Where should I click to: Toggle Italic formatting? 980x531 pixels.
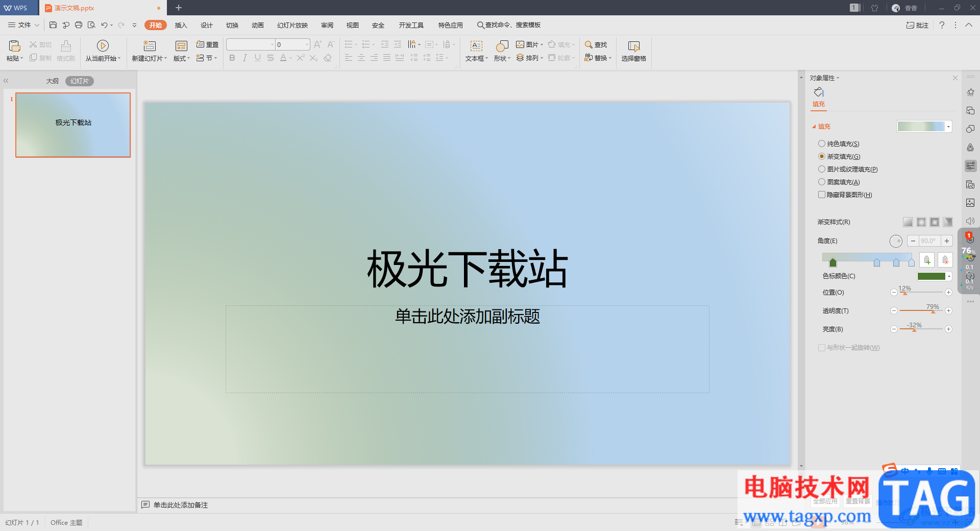pyautogui.click(x=245, y=58)
